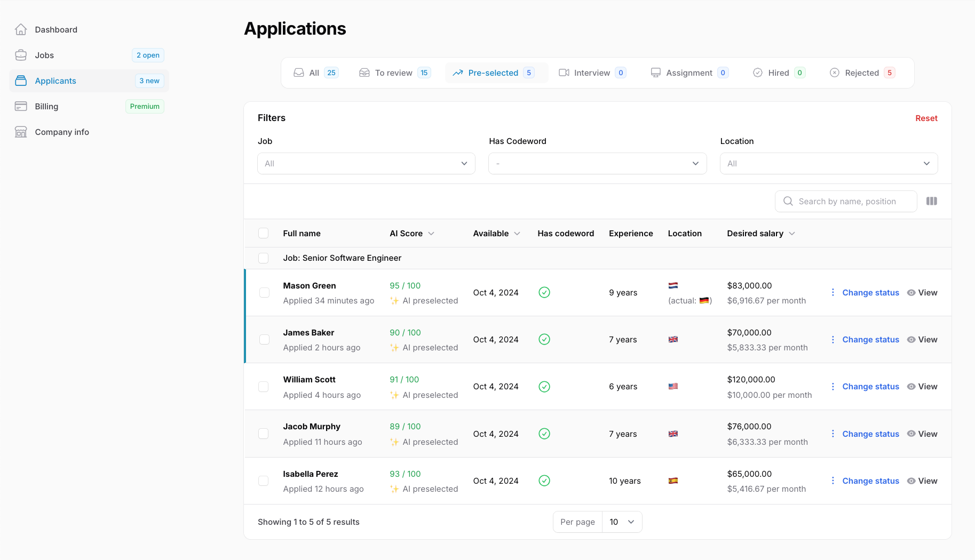The width and height of the screenshot is (975, 560).
Task: Change status for Mason Green
Action: pyautogui.click(x=870, y=292)
